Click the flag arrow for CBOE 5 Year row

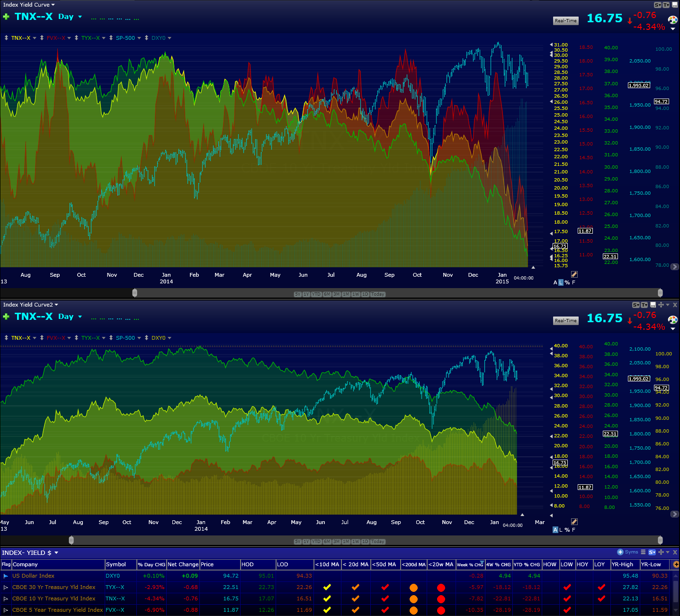pos(6,610)
